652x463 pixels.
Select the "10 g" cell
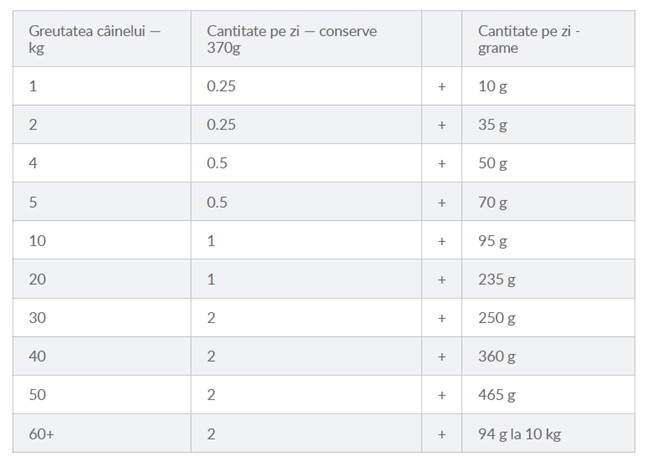[491, 86]
